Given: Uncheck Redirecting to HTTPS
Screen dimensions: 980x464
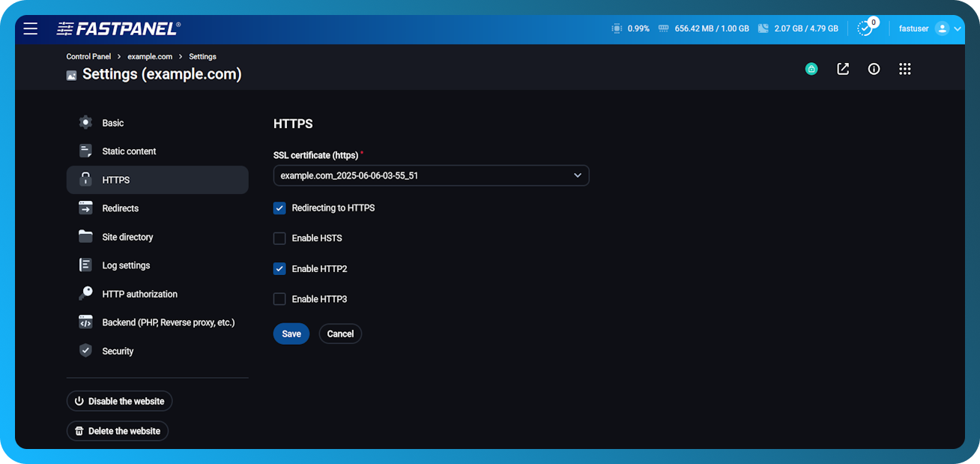Looking at the screenshot, I should tap(279, 208).
